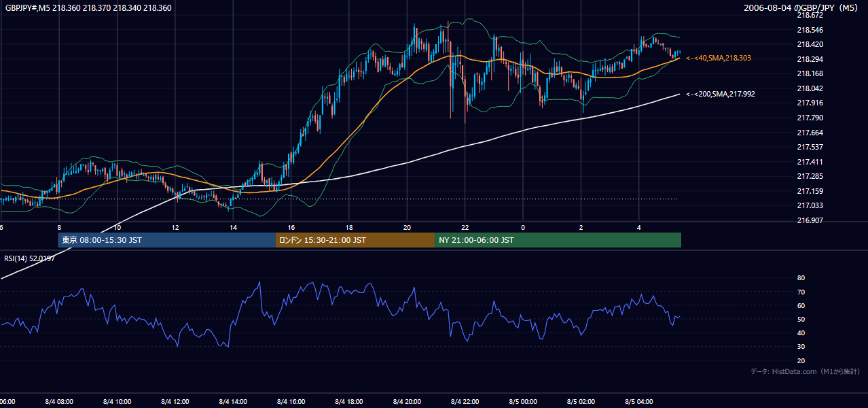This screenshot has width=868, height=408.
Task: Click the 217.285 price axis label
Action: (x=809, y=176)
